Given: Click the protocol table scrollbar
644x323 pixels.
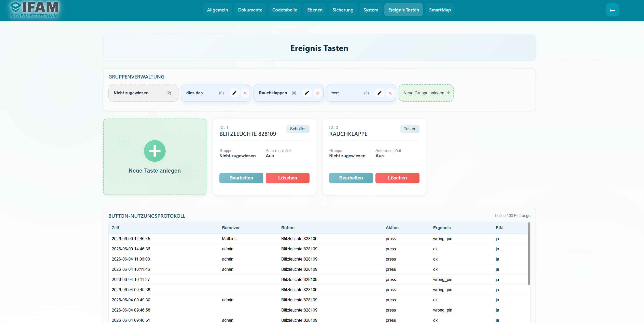Looking at the screenshot, I should [529, 254].
